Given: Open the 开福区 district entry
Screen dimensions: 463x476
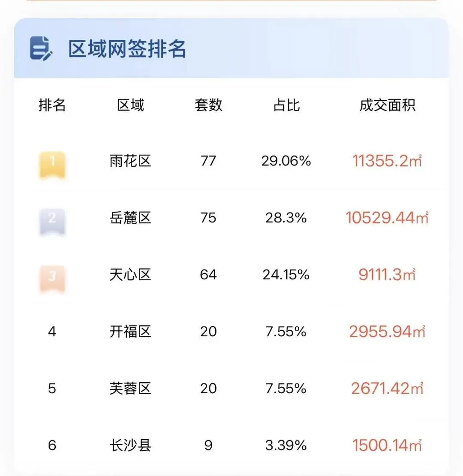Looking at the screenshot, I should click(130, 332).
